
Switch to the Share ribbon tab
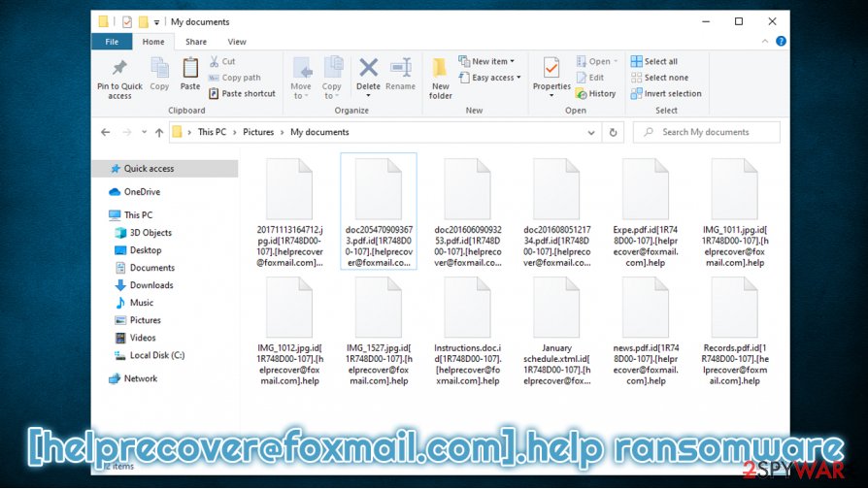(196, 42)
